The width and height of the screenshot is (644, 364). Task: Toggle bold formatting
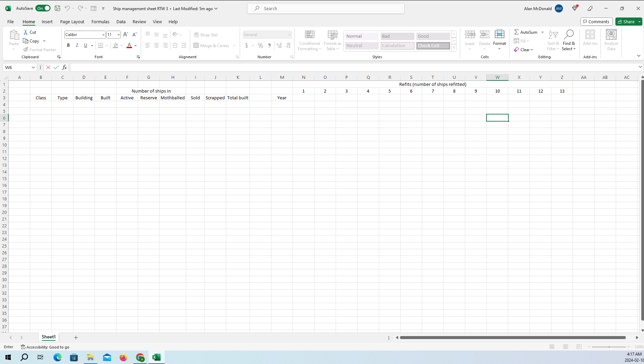click(68, 45)
